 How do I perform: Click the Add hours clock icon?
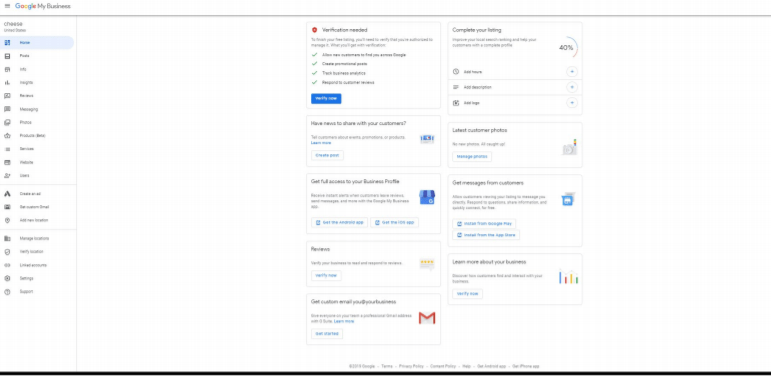(x=456, y=72)
